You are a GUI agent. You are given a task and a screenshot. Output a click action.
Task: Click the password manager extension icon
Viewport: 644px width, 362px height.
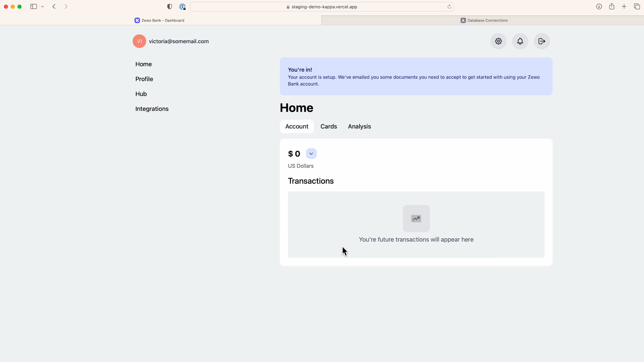pos(182,7)
